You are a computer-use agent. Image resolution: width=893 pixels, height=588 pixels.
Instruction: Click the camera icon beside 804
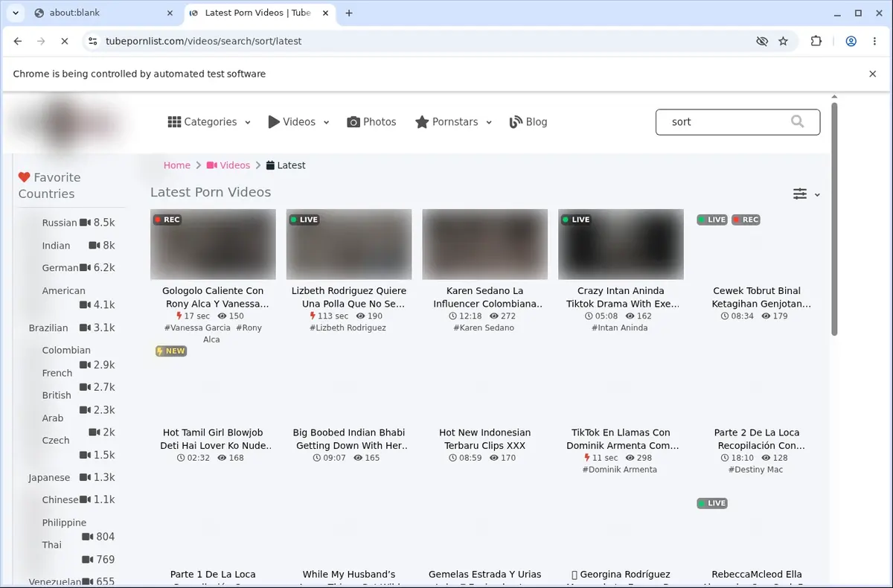(x=87, y=537)
